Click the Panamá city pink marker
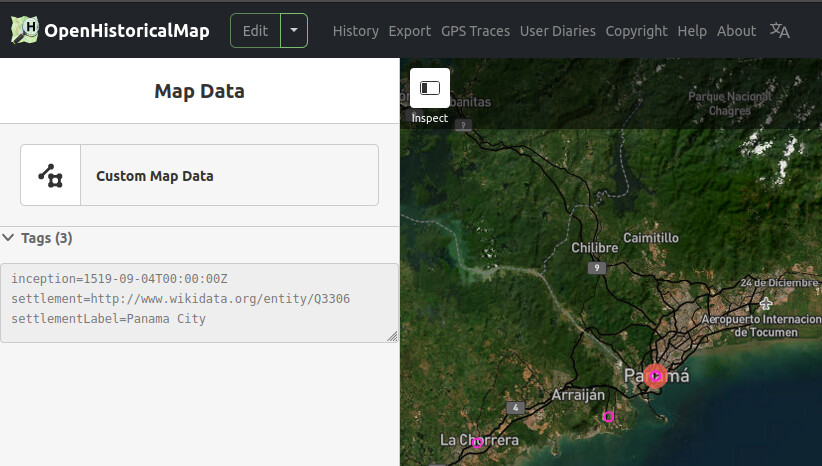Viewport: 822px width, 466px height. 655,376
